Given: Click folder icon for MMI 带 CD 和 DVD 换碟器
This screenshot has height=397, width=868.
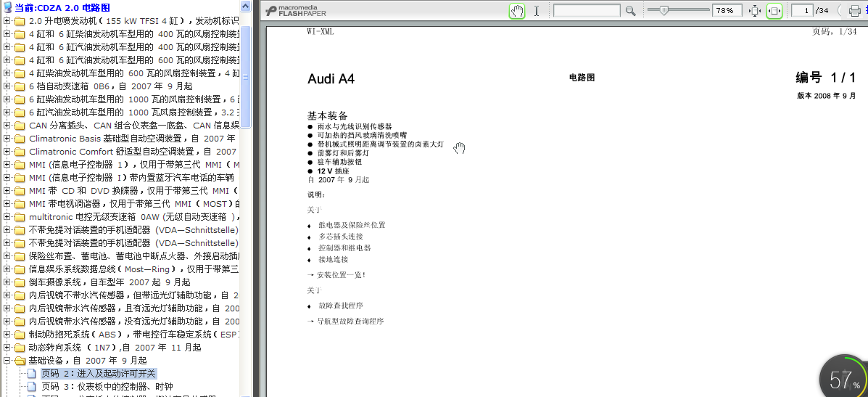Looking at the screenshot, I should point(20,191).
